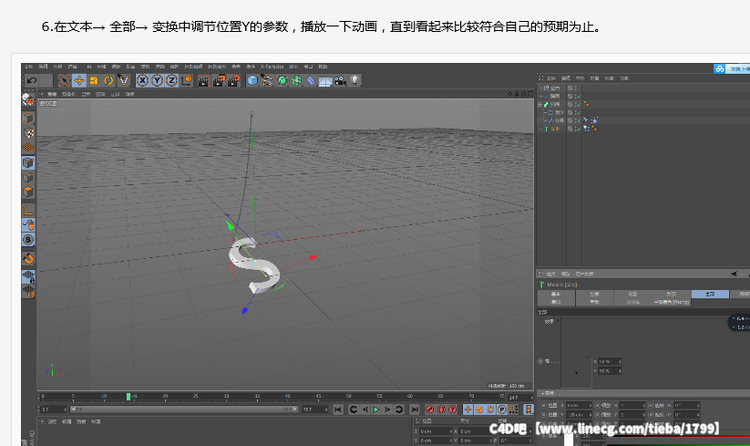Select the Rotate tool

[109, 80]
